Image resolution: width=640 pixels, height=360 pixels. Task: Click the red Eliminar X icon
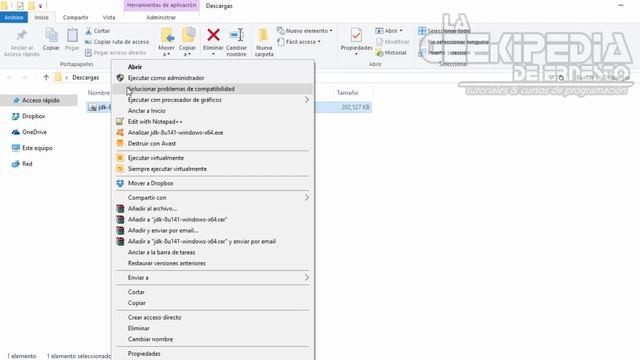click(213, 35)
